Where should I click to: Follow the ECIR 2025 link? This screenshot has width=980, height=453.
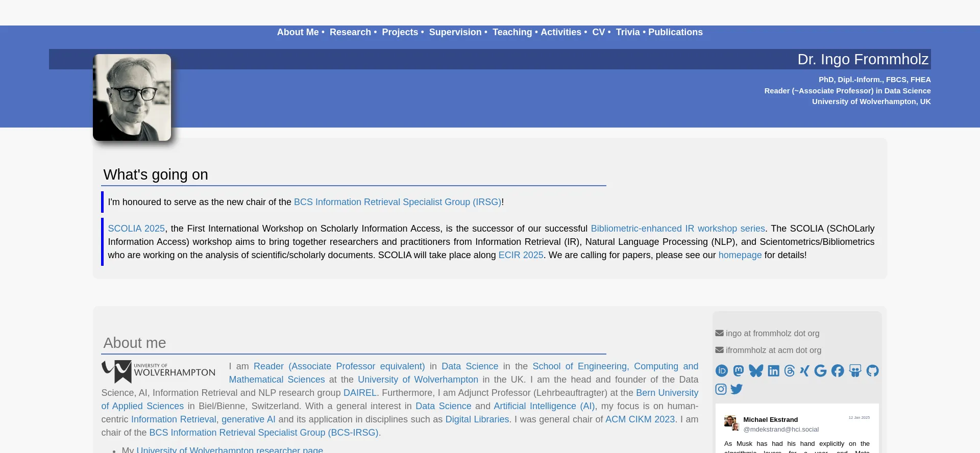pos(521,255)
